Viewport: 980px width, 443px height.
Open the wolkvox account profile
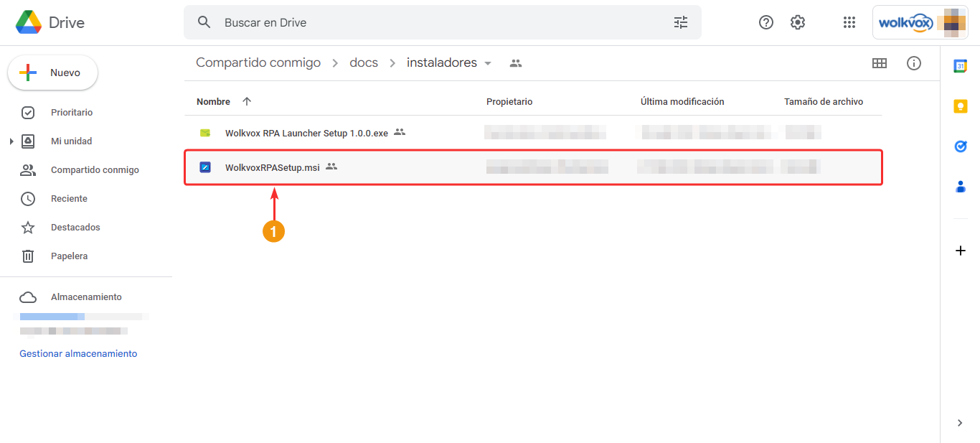click(920, 22)
